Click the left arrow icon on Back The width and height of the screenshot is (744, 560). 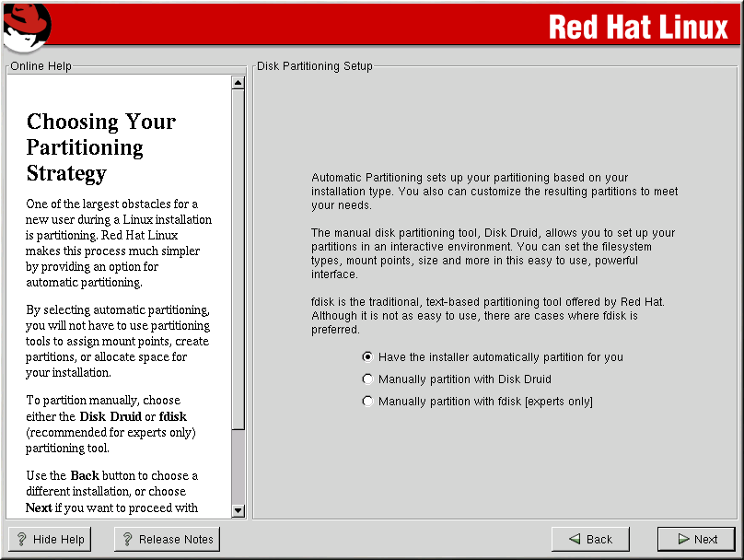[574, 540]
